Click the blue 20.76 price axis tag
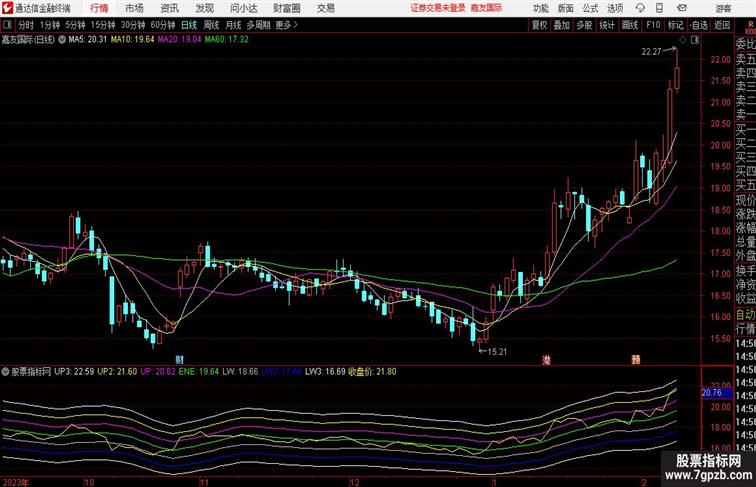This screenshot has height=487, width=756. pyautogui.click(x=717, y=392)
